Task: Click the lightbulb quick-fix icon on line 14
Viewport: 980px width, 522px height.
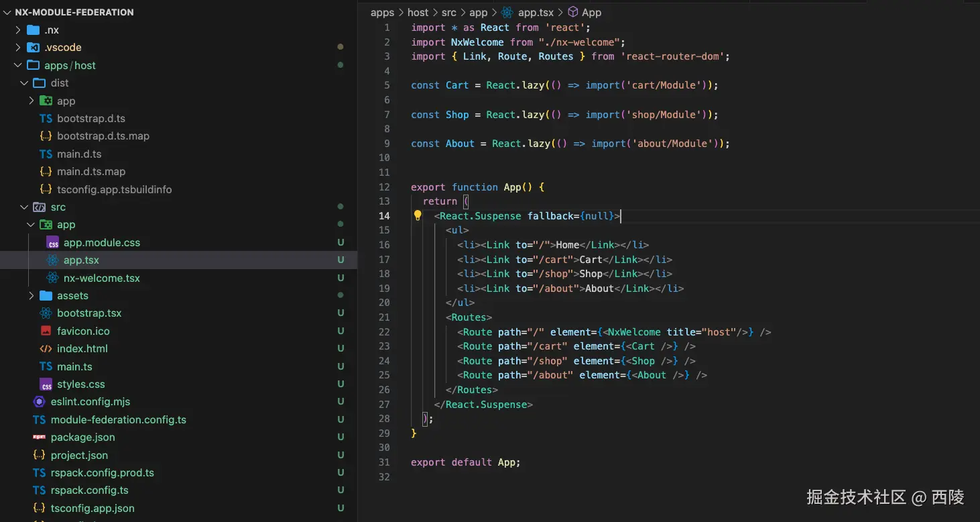Action: pyautogui.click(x=417, y=216)
